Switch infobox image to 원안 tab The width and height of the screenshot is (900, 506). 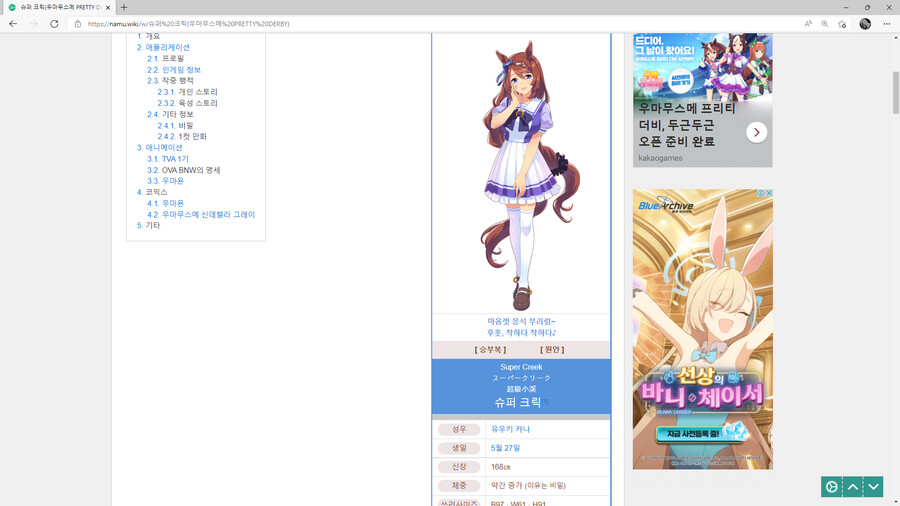click(552, 349)
